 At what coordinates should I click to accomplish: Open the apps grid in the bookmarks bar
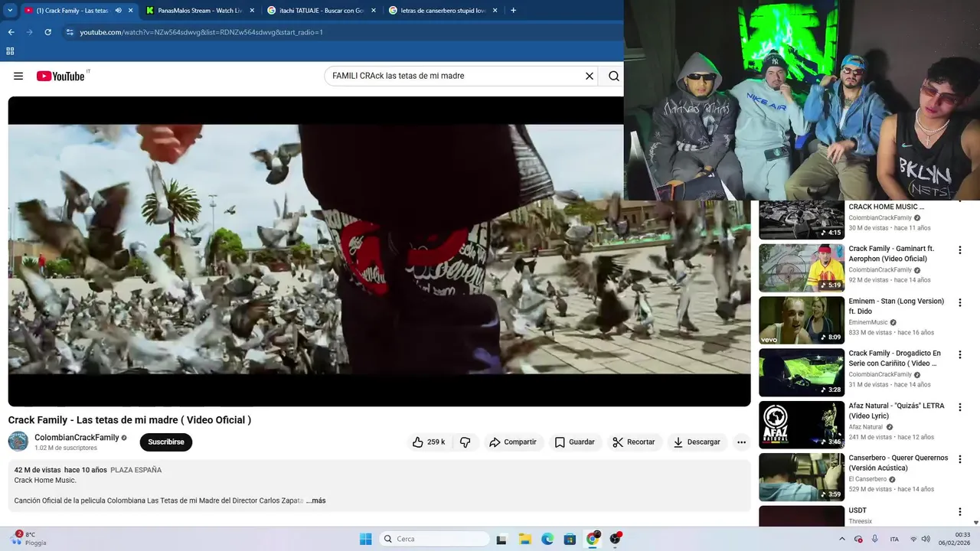pyautogui.click(x=10, y=51)
